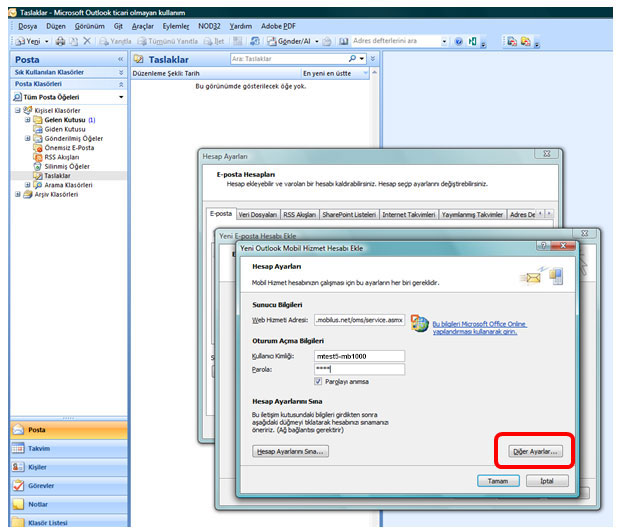This screenshot has height=532, width=618.
Task: Click the Kullanıcı Kimliği field
Action: (x=359, y=356)
